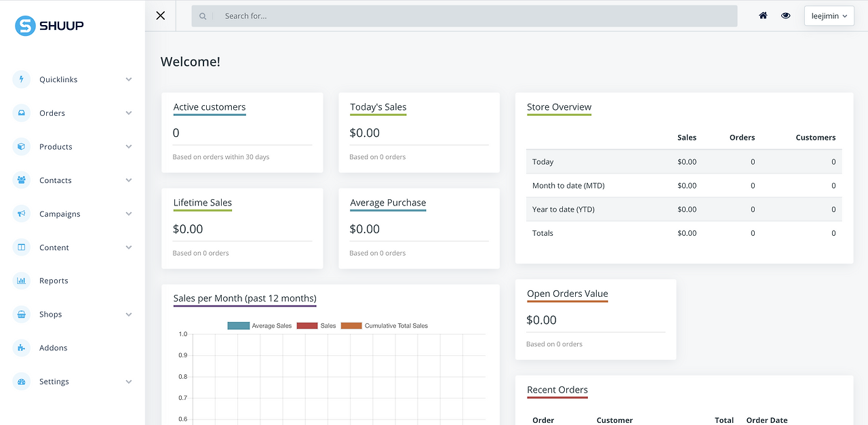The height and width of the screenshot is (425, 868).
Task: Expand the Content section chevron
Action: click(129, 247)
